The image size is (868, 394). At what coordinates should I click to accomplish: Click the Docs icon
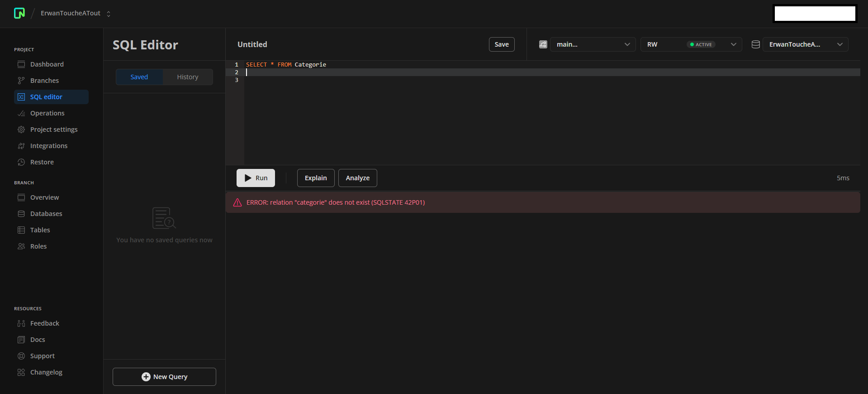[21, 340]
